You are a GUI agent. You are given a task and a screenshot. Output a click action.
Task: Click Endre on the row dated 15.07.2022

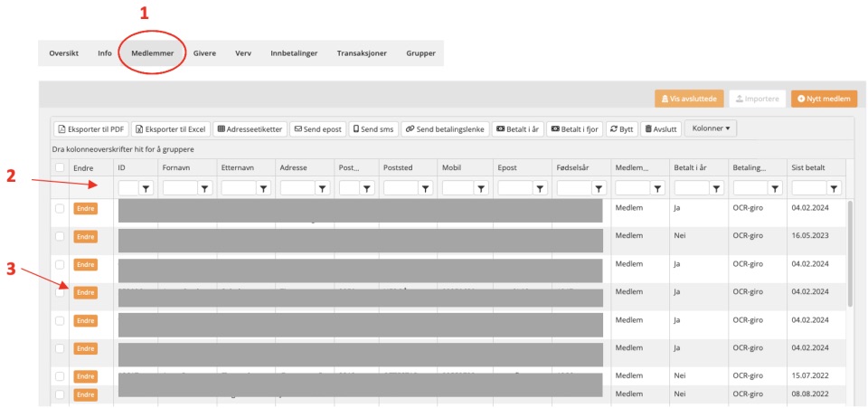click(x=85, y=377)
